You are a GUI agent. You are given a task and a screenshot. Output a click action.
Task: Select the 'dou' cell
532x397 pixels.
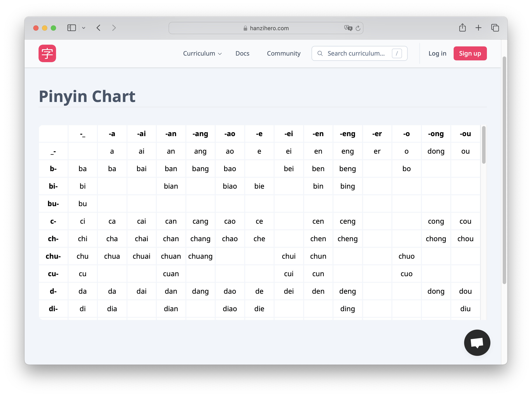pos(465,291)
